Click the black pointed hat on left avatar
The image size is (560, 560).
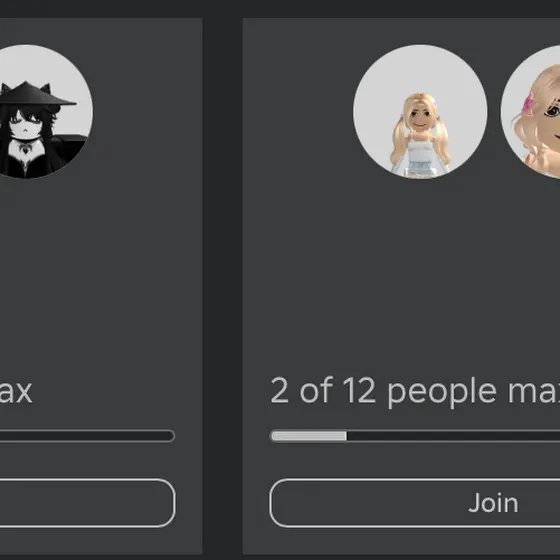click(36, 95)
